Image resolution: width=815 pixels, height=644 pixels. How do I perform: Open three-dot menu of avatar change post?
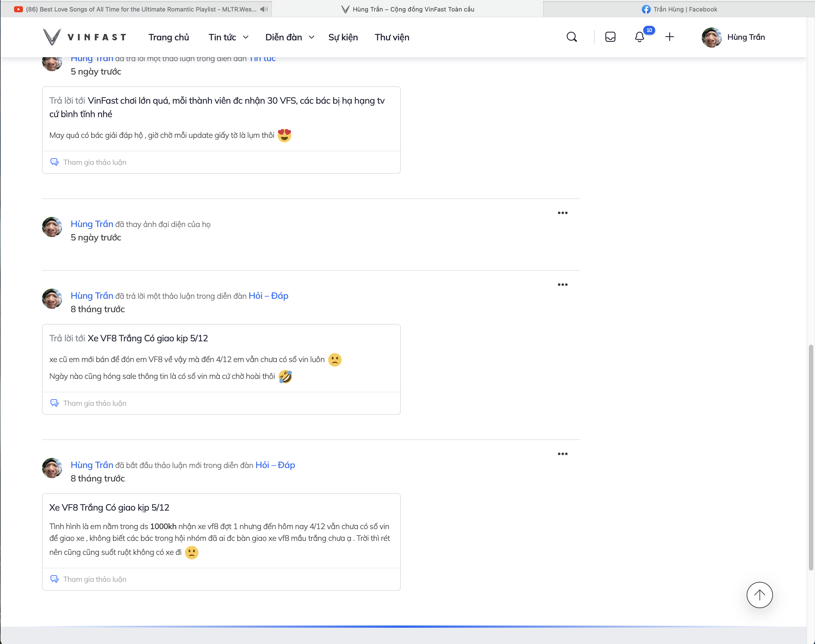(x=562, y=213)
